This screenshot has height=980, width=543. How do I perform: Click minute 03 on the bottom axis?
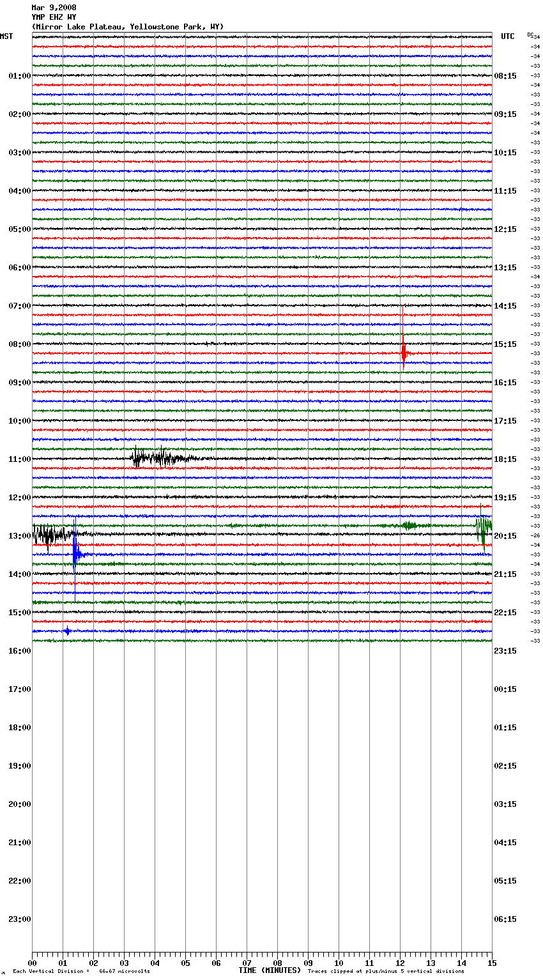coord(124,963)
